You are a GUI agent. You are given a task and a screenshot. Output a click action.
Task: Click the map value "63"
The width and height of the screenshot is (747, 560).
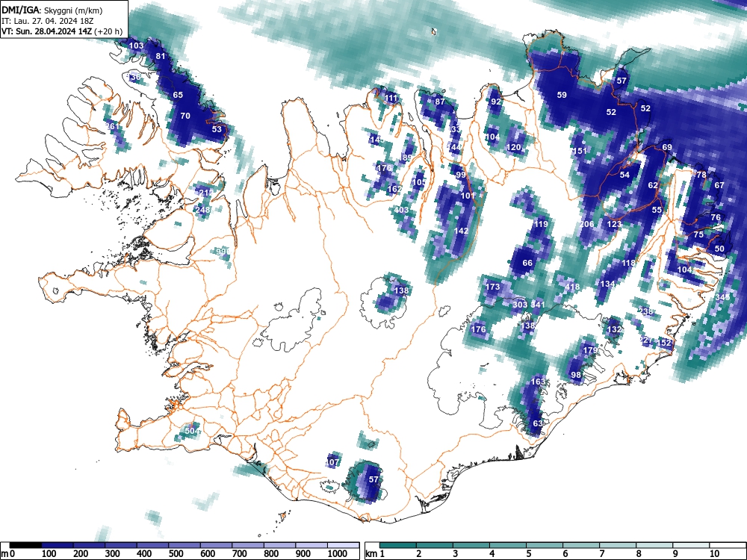(538, 424)
